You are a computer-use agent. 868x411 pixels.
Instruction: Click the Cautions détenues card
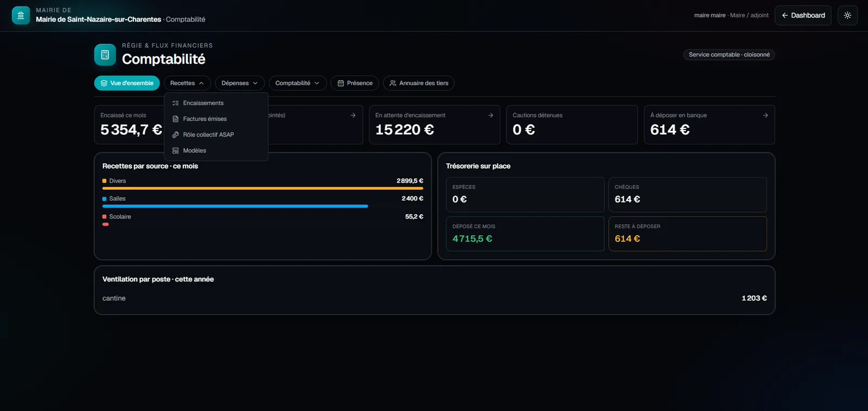point(572,125)
